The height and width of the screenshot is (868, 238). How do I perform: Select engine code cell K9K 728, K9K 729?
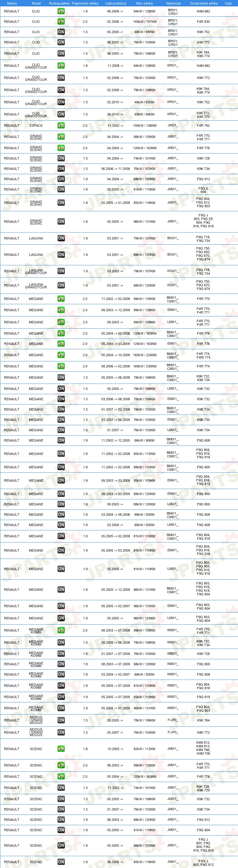pos(203,788)
